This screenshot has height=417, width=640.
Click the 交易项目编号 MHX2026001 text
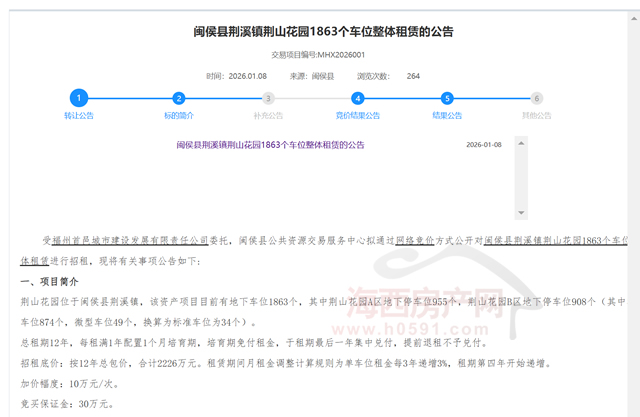[319, 55]
